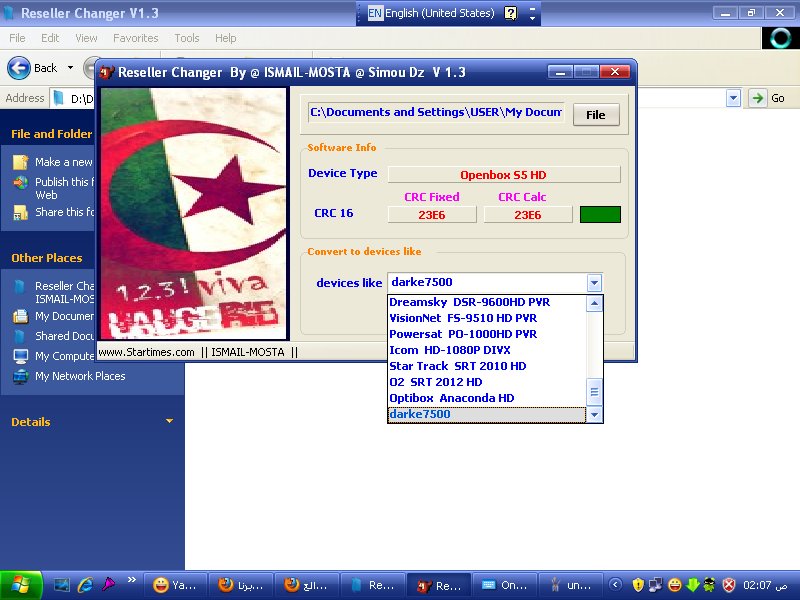Click the Reseller Changer dialog title icon

[107, 72]
